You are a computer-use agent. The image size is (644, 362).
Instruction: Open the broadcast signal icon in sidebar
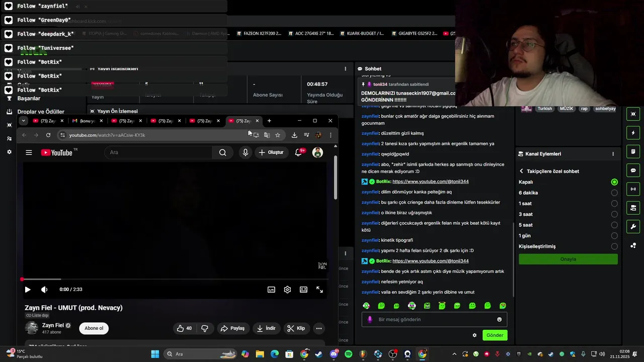(633, 189)
